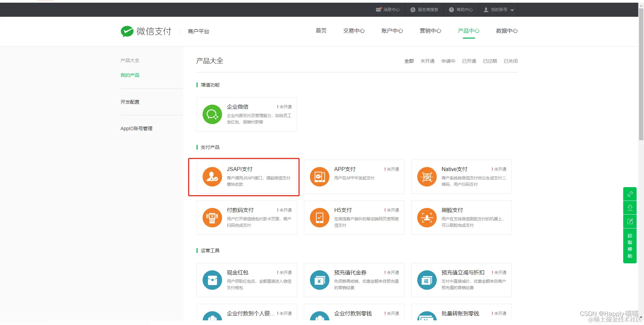Click the link icon in floating sidebar
This screenshot has width=644, height=325.
pyautogui.click(x=630, y=194)
